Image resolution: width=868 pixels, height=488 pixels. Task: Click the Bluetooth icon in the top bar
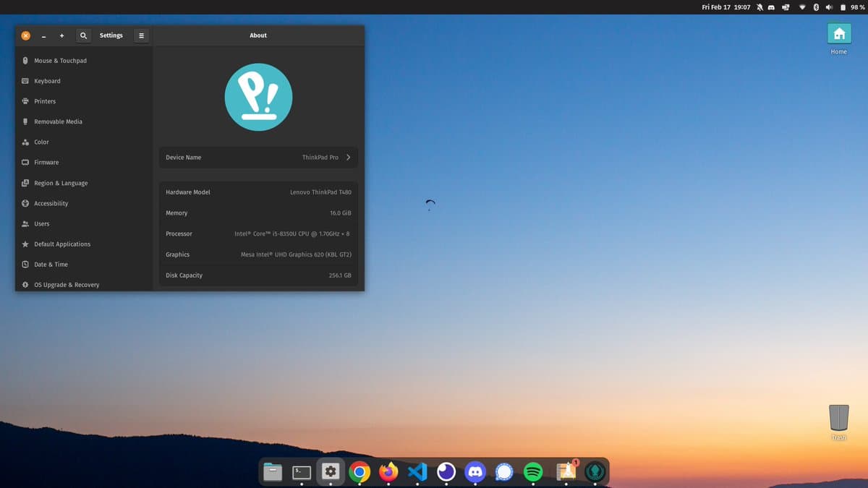point(816,7)
